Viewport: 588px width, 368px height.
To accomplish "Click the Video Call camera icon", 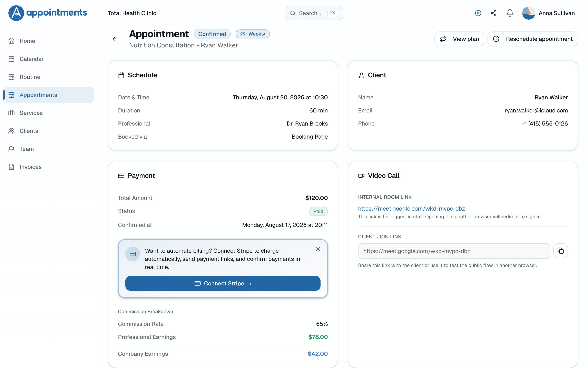I will [361, 176].
